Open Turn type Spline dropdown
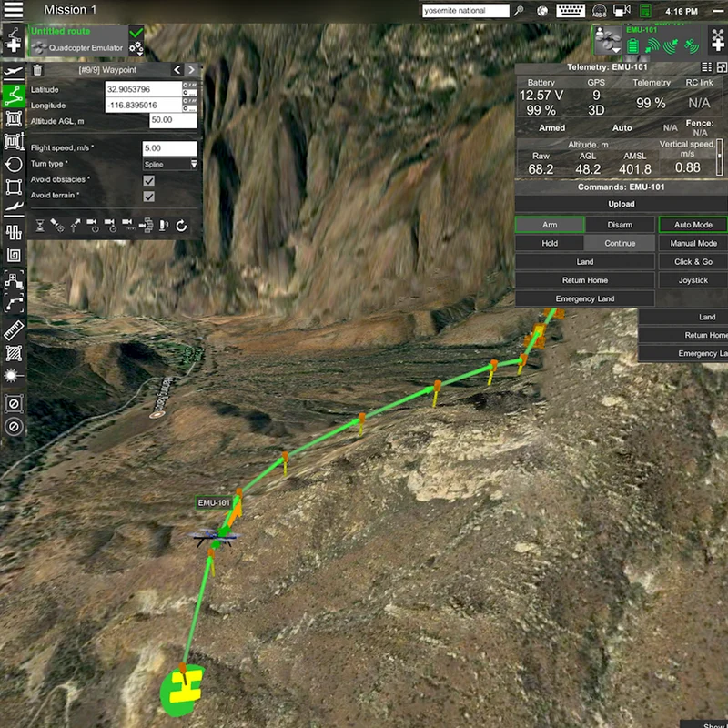Screen dimensions: 728x728 pos(170,165)
